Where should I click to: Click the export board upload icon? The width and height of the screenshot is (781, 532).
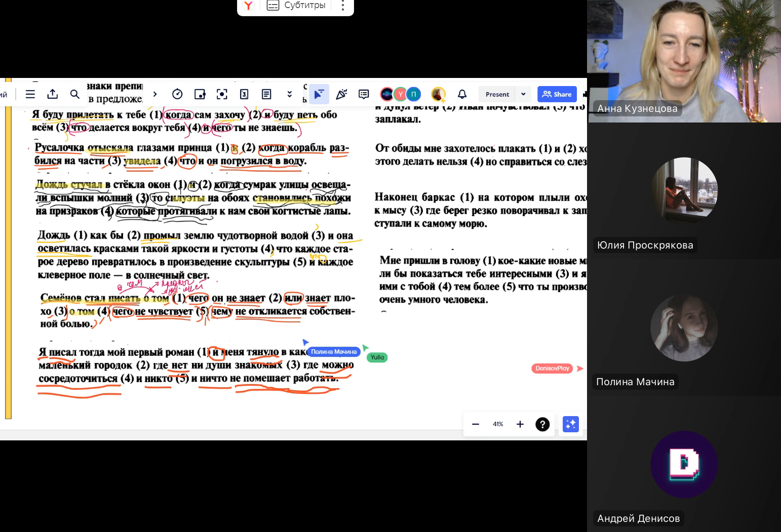pyautogui.click(x=53, y=94)
